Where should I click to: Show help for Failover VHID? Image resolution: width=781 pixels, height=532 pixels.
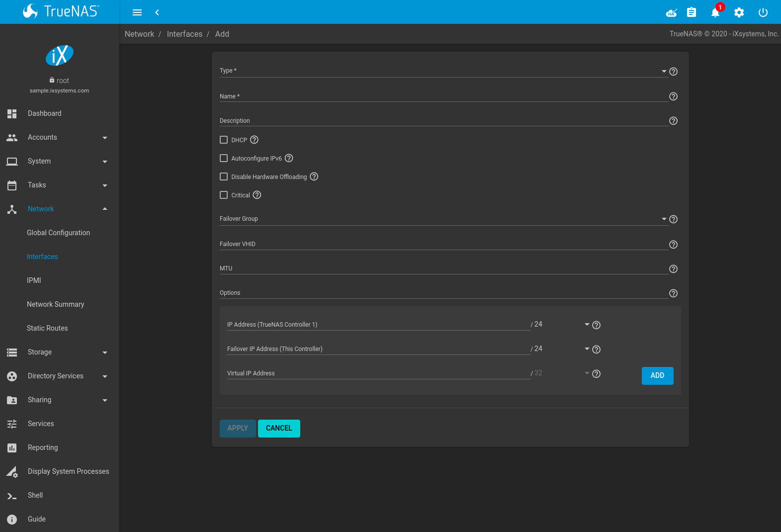tap(674, 245)
